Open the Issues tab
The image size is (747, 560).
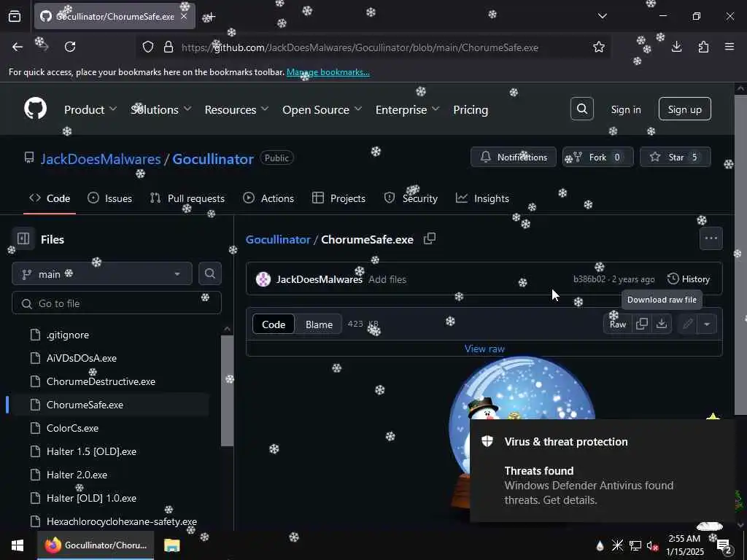pos(110,198)
